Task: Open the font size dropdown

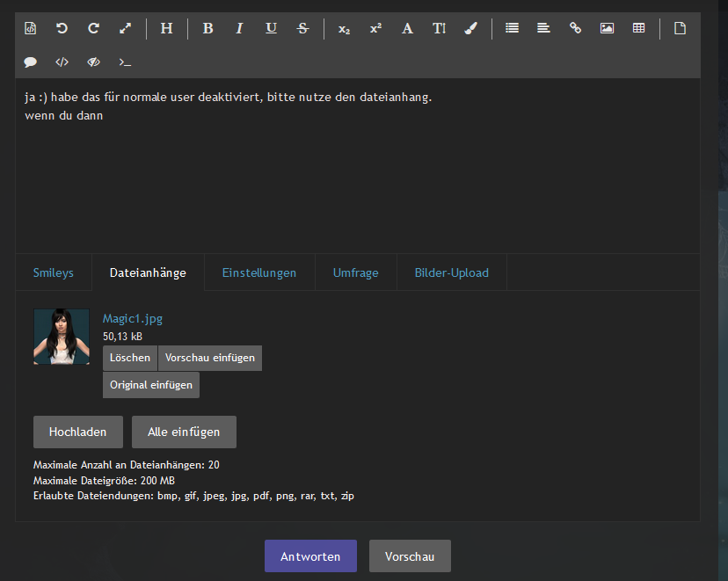Action: pos(439,28)
